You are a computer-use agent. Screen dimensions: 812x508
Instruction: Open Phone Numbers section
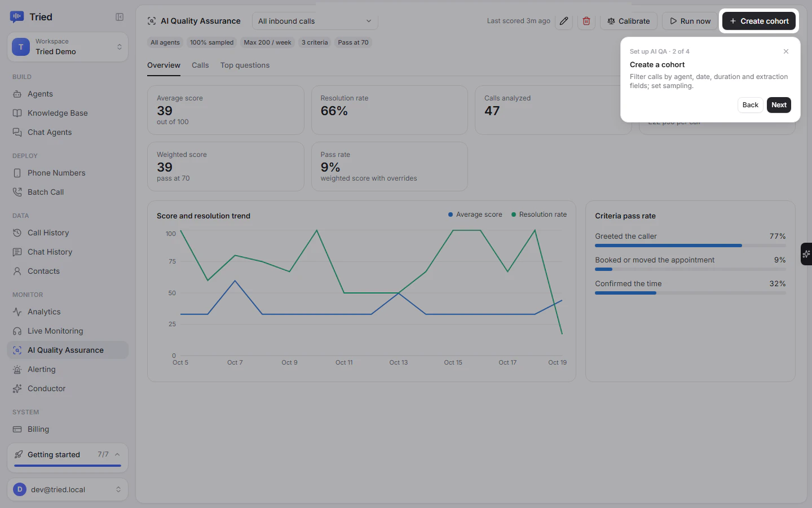point(68,173)
